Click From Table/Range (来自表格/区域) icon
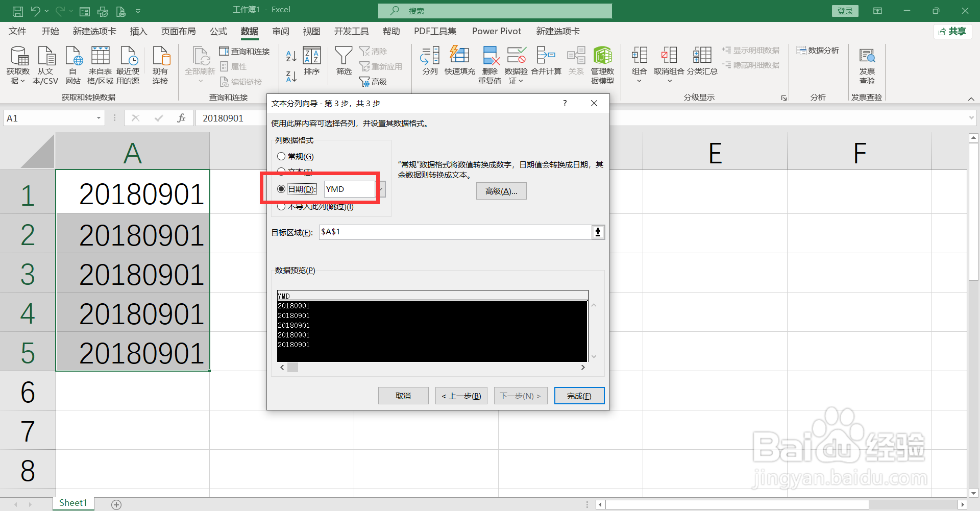The height and width of the screenshot is (511, 980). coord(100,56)
